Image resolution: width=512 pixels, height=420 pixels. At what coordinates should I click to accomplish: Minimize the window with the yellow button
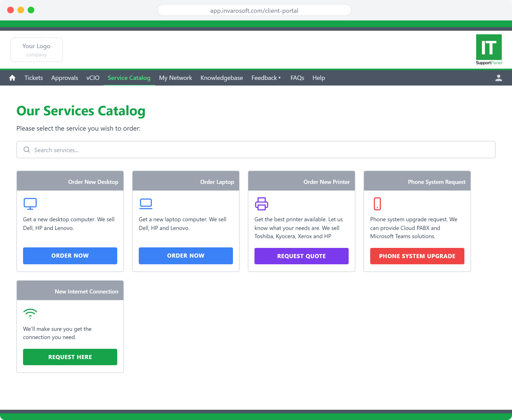coord(21,10)
